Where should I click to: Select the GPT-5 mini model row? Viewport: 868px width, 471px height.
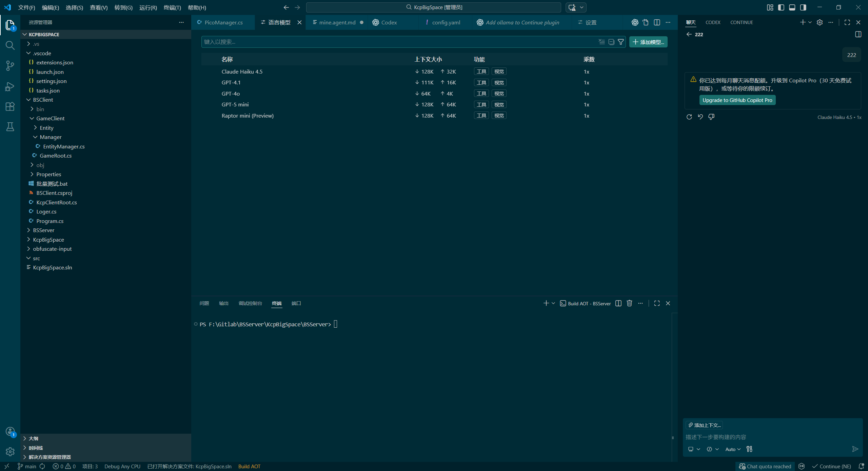coord(434,105)
